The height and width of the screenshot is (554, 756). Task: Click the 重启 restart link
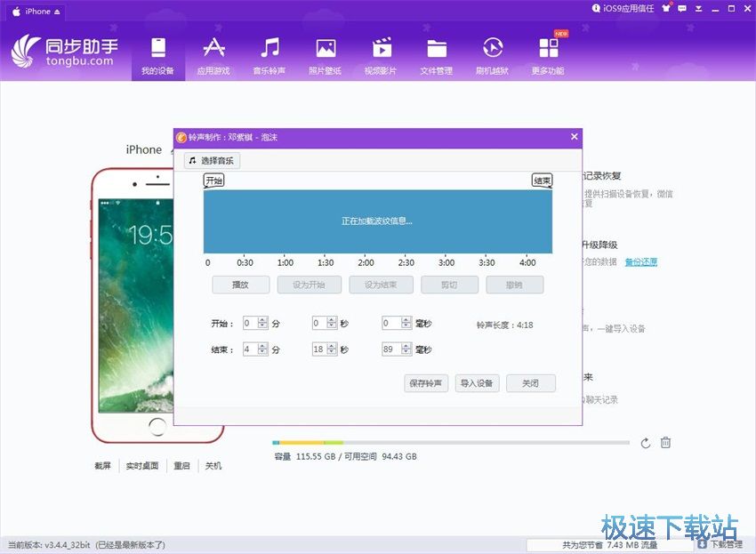[x=181, y=466]
